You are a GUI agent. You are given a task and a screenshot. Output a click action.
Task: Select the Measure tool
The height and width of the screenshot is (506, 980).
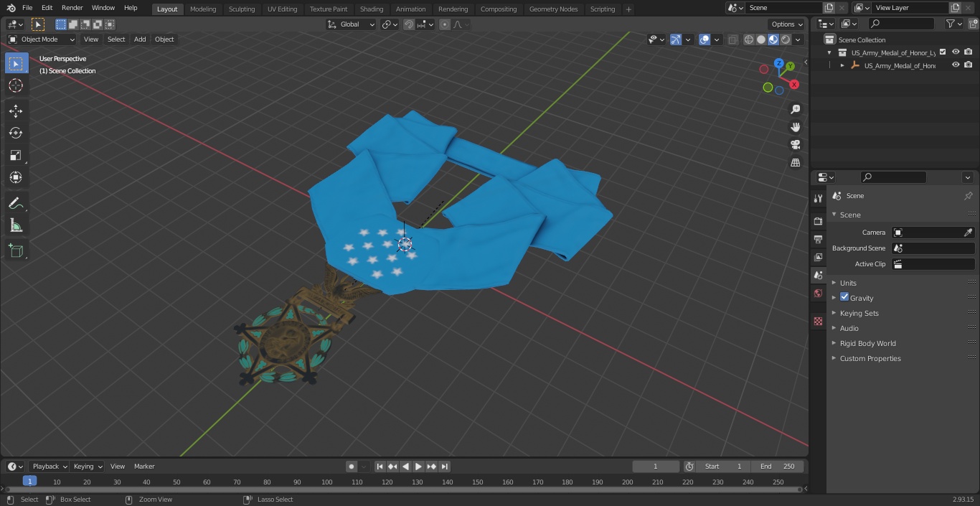point(16,226)
